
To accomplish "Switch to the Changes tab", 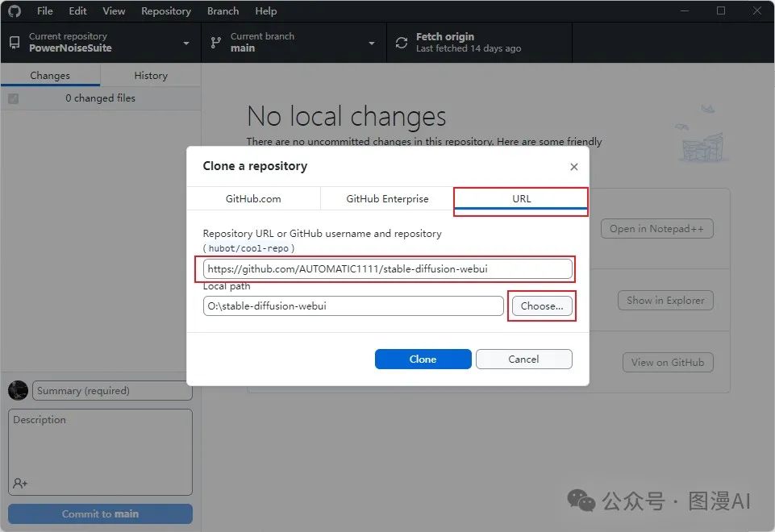I will click(x=50, y=75).
